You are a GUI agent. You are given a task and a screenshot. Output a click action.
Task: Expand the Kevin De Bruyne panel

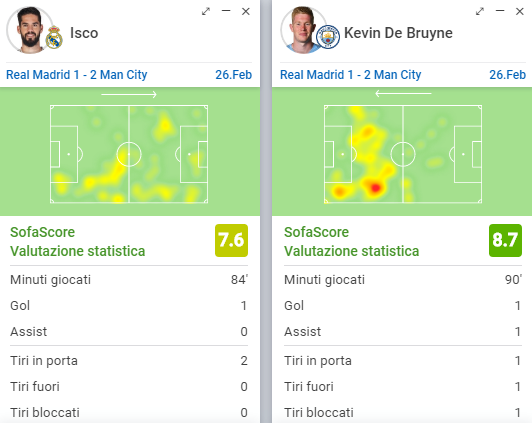tap(479, 11)
